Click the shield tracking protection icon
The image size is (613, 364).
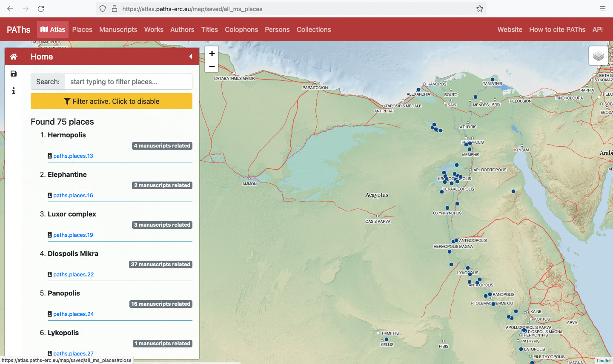[103, 9]
